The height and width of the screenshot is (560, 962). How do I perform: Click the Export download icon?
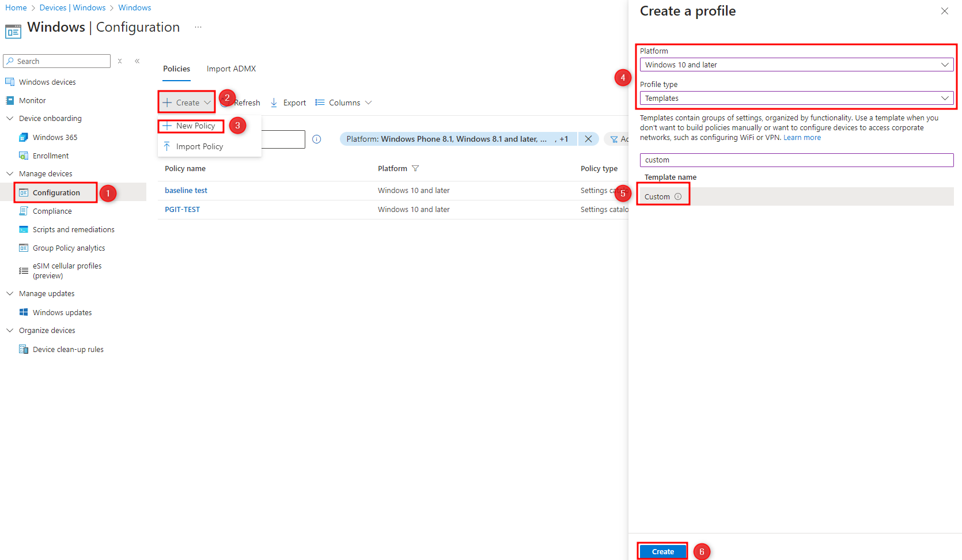click(274, 103)
